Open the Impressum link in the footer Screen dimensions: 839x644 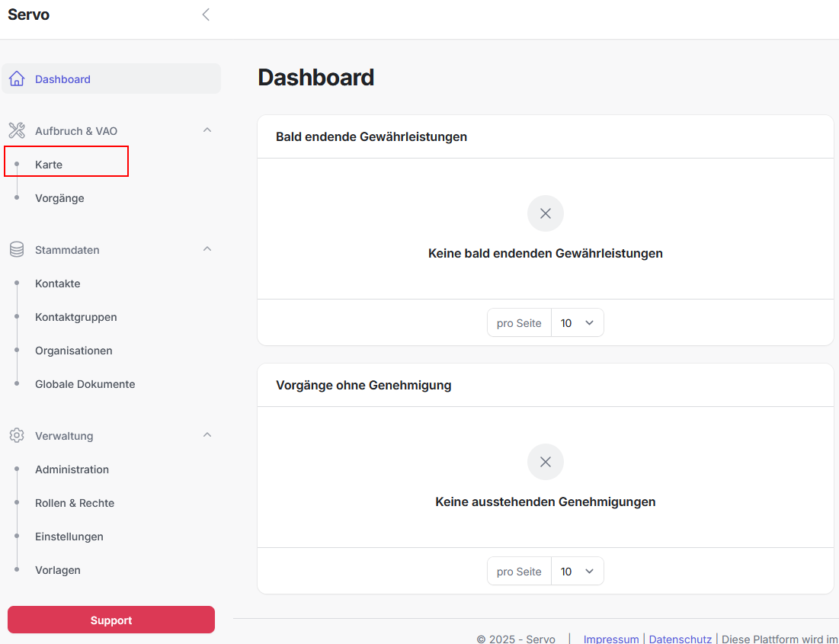(611, 639)
